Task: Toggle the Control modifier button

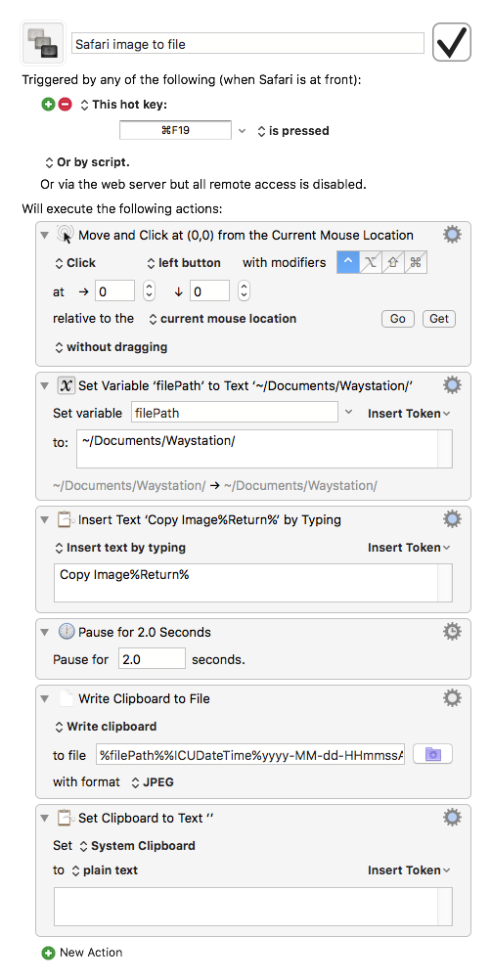Action: coord(348,262)
